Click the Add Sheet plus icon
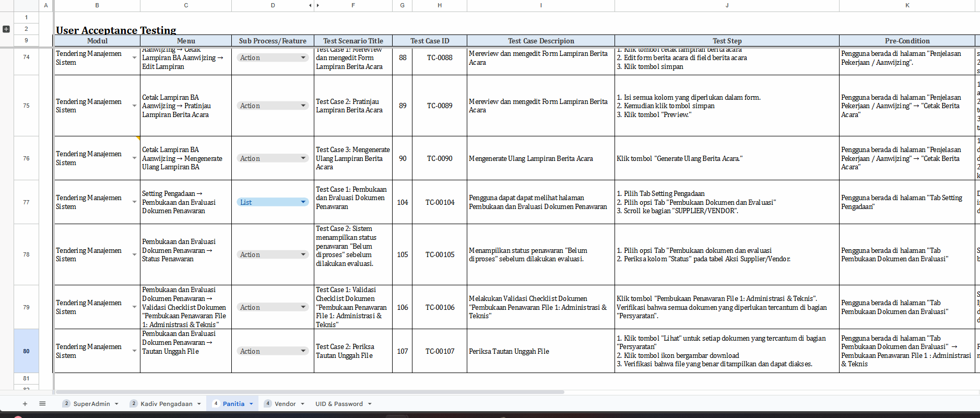 point(25,404)
